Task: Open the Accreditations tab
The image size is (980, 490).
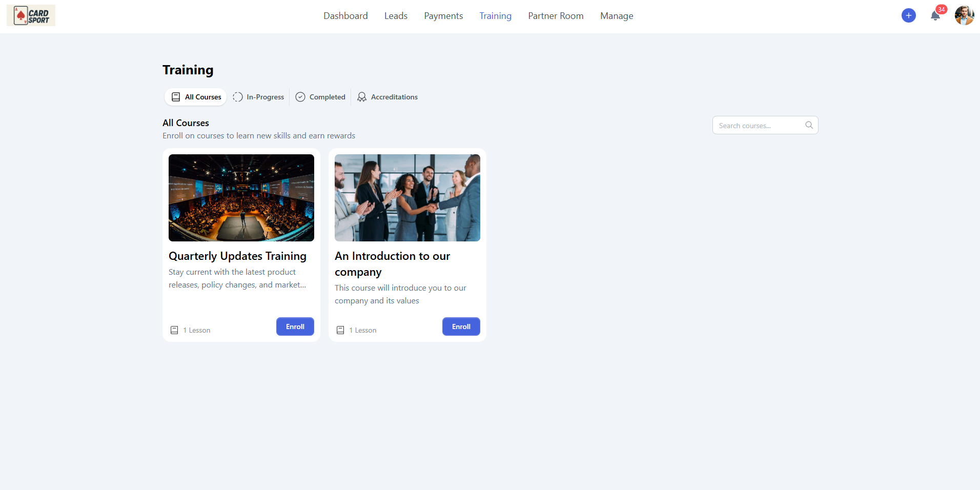Action: [387, 97]
